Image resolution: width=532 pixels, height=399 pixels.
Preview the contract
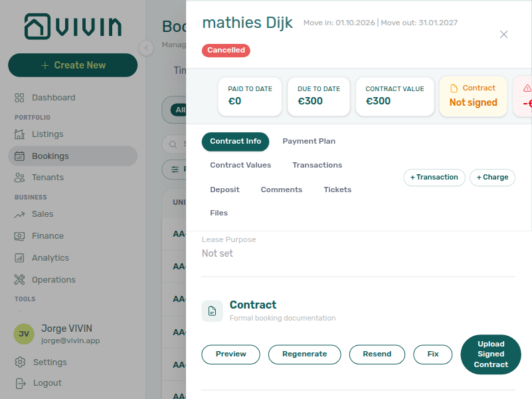[x=230, y=354]
